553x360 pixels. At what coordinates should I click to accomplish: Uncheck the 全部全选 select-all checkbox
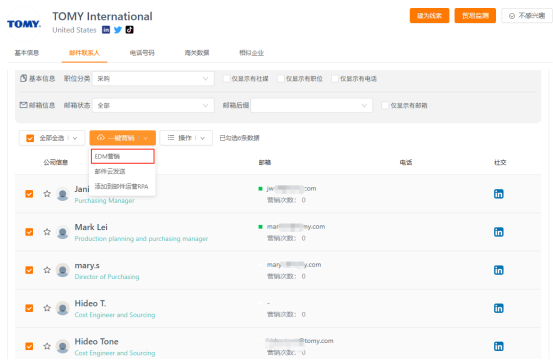[x=30, y=138]
